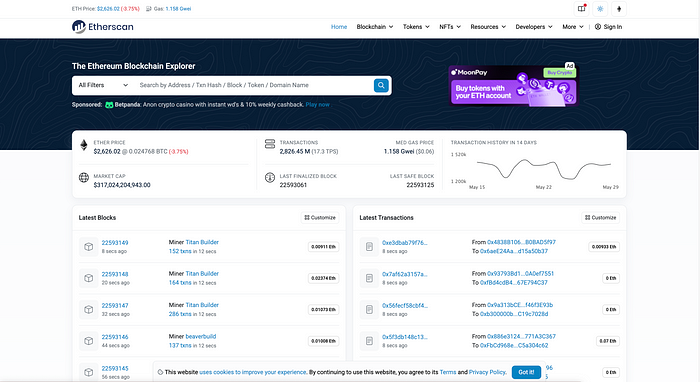Click document icon beside transaction 0xe3dbab79f76
The height and width of the screenshot is (382, 700).
click(369, 247)
